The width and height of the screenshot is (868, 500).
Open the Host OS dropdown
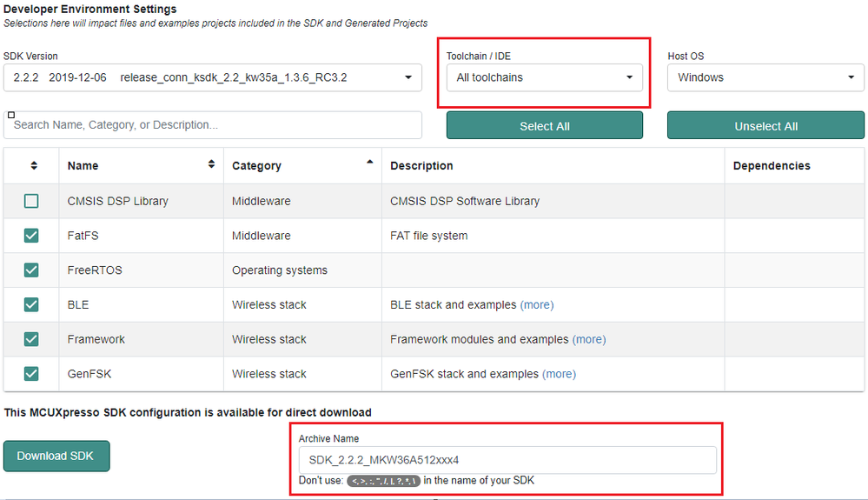point(765,77)
